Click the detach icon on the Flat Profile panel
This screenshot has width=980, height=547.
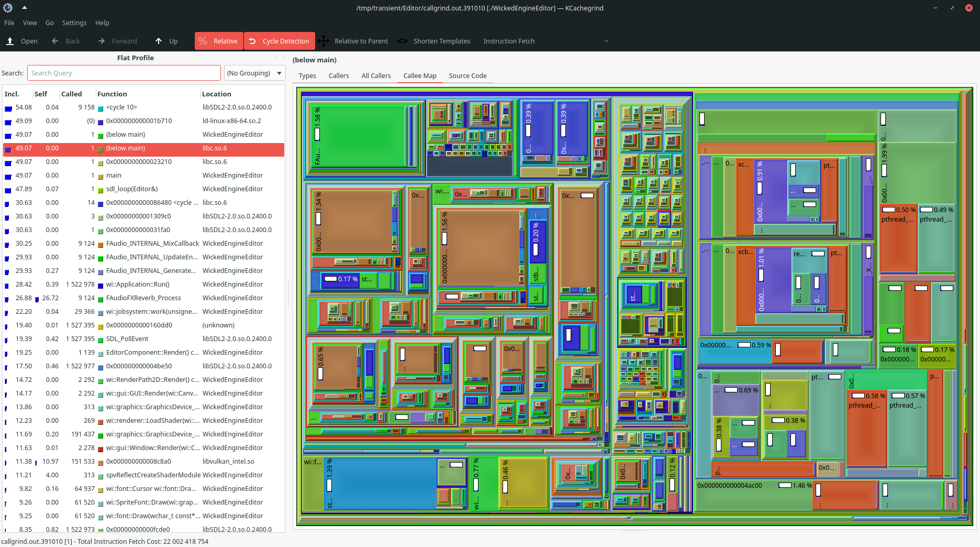click(275, 58)
